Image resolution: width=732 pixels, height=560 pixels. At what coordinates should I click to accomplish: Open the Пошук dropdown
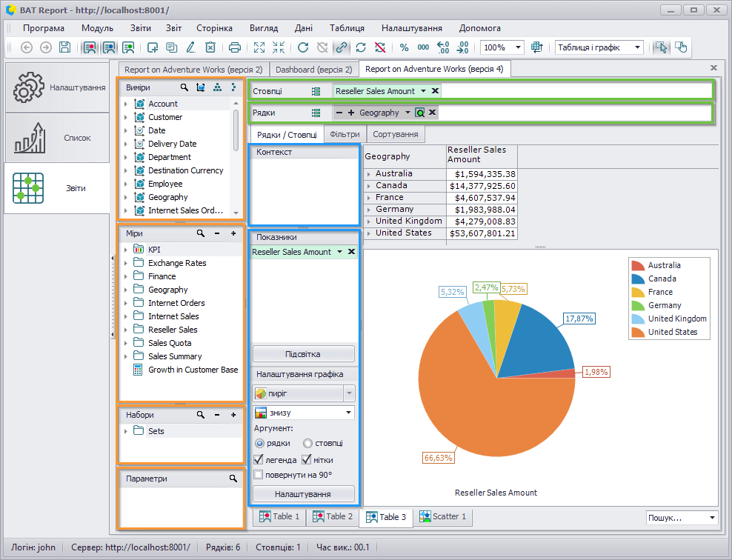pyautogui.click(x=712, y=518)
